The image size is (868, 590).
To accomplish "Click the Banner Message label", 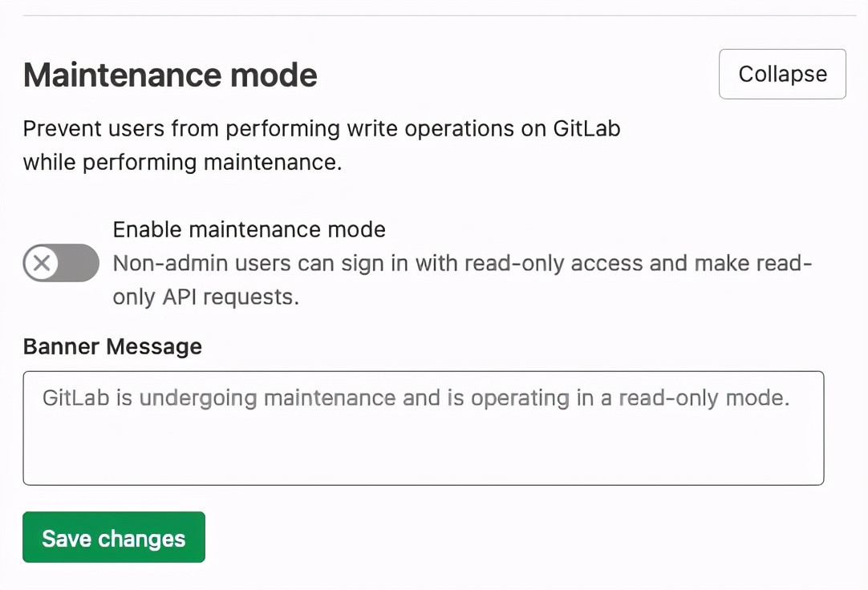I will 112,346.
